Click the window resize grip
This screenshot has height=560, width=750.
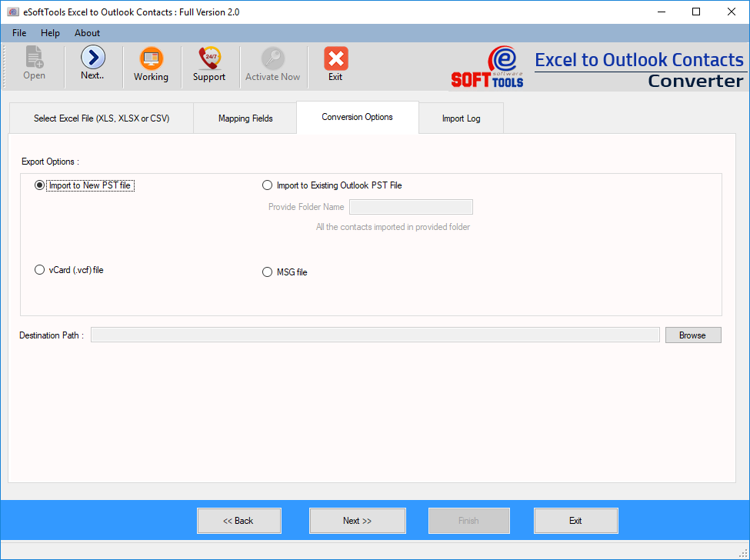(x=743, y=553)
